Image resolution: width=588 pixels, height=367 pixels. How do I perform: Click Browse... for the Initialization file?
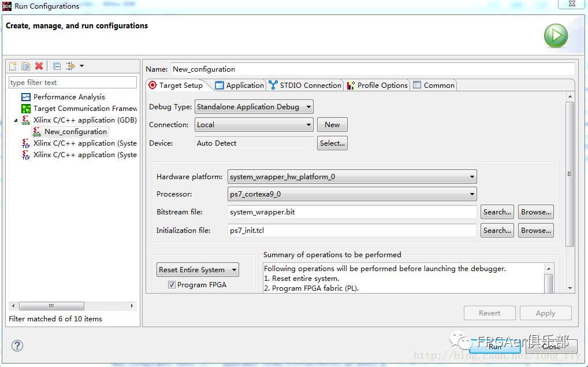(x=536, y=231)
